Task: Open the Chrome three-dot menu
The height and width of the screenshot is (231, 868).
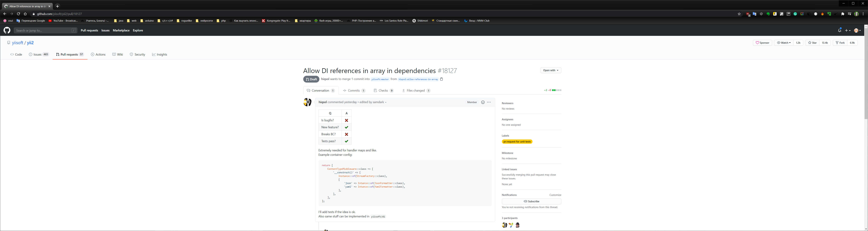Action: (x=863, y=14)
